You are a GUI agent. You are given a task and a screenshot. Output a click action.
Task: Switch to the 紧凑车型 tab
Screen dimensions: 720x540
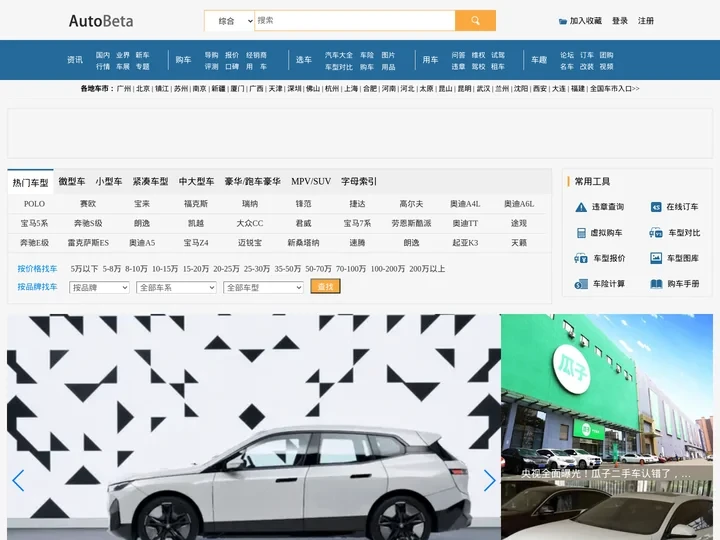(150, 181)
